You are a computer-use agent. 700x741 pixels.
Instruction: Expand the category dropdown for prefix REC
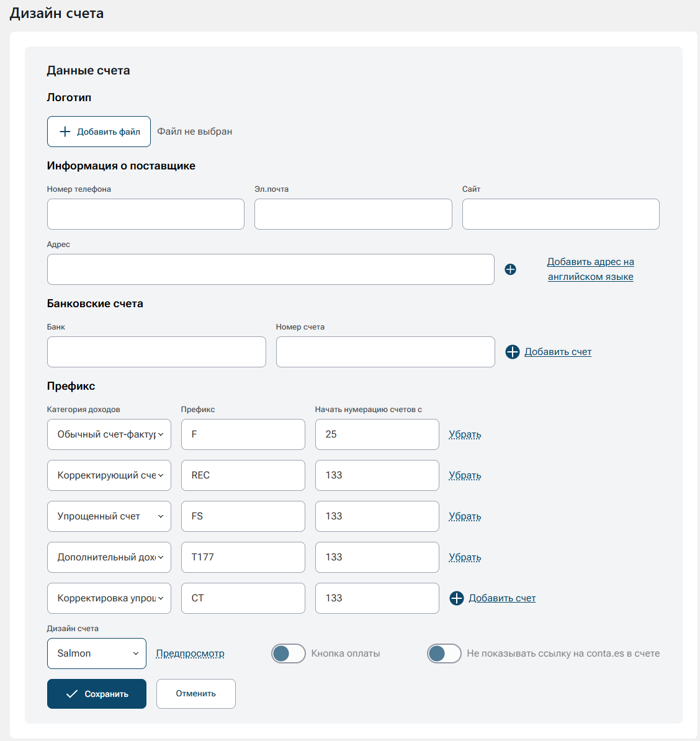tap(109, 475)
